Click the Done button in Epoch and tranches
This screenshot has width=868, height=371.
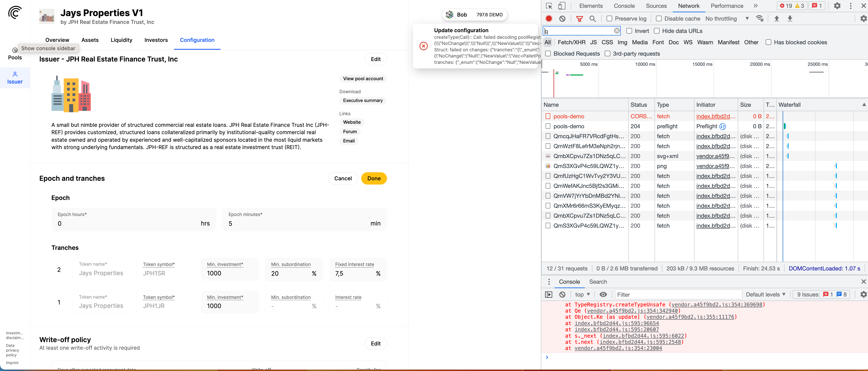click(374, 178)
